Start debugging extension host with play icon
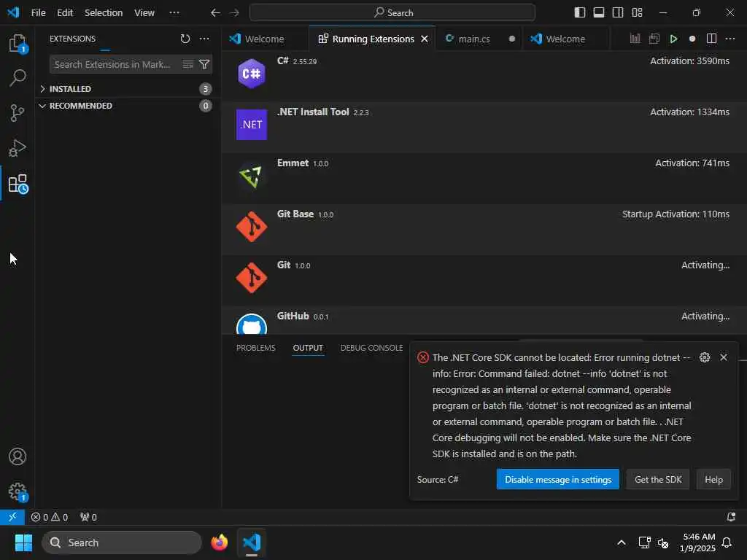 [673, 39]
